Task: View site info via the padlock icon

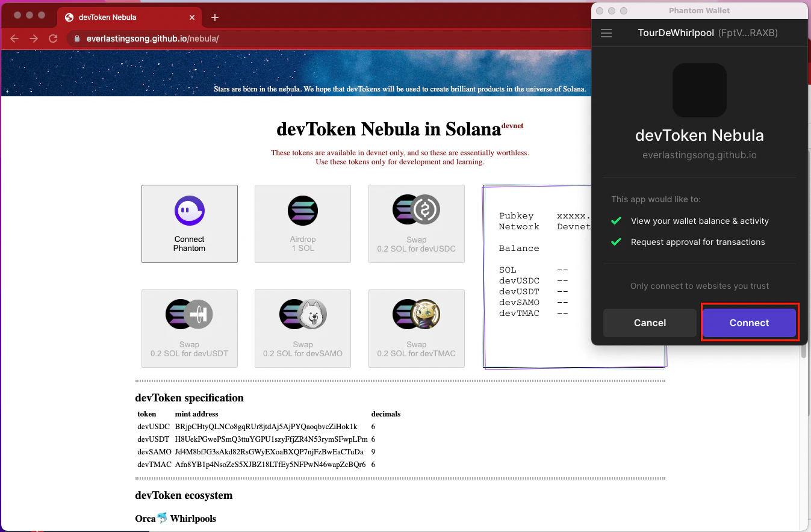Action: coord(76,39)
